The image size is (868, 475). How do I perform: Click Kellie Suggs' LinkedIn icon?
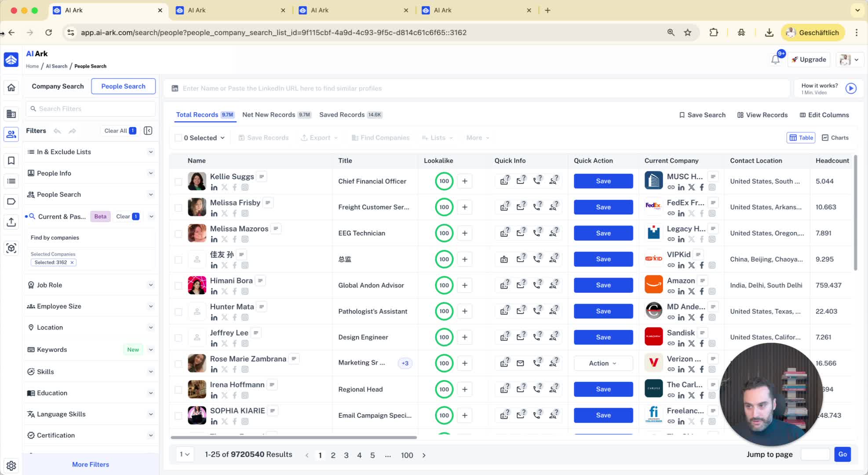coord(214,187)
